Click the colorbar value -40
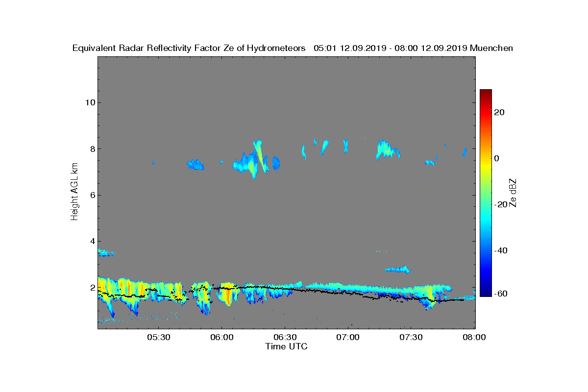 pos(501,250)
